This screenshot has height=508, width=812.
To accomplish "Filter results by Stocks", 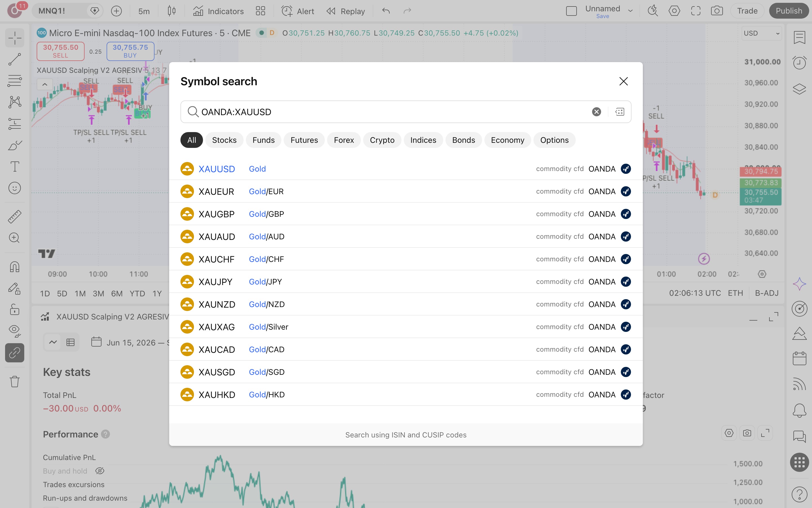I will [224, 140].
